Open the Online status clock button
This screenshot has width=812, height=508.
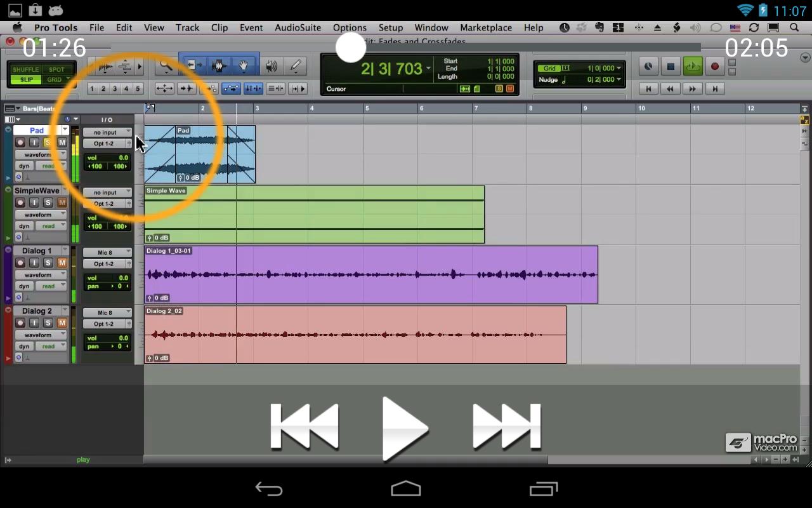pyautogui.click(x=648, y=66)
